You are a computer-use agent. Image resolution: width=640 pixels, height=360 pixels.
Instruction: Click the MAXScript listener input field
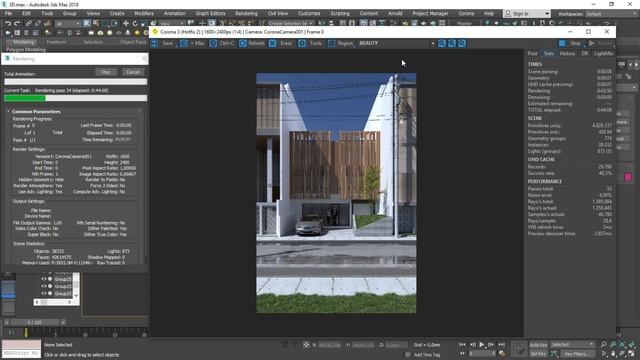point(21,353)
